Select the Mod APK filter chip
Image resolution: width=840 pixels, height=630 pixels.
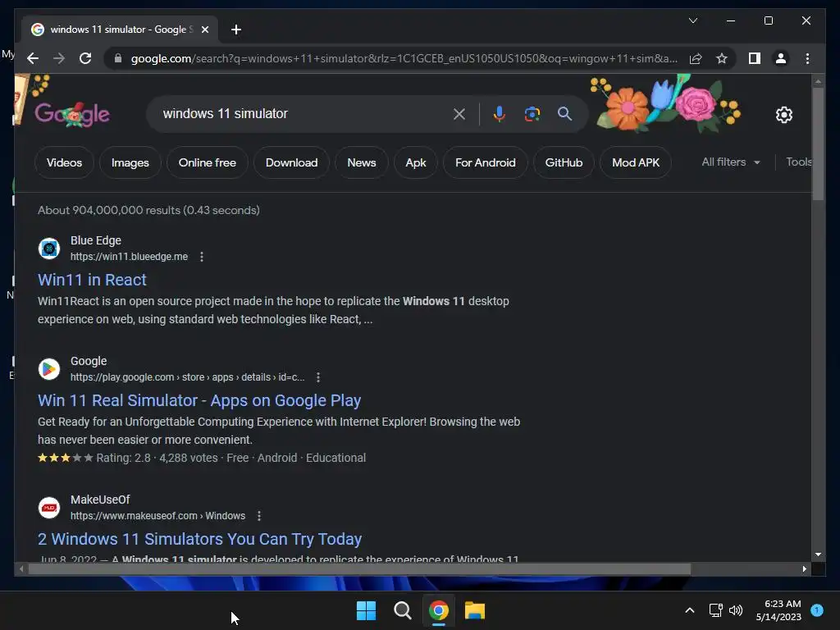click(636, 162)
